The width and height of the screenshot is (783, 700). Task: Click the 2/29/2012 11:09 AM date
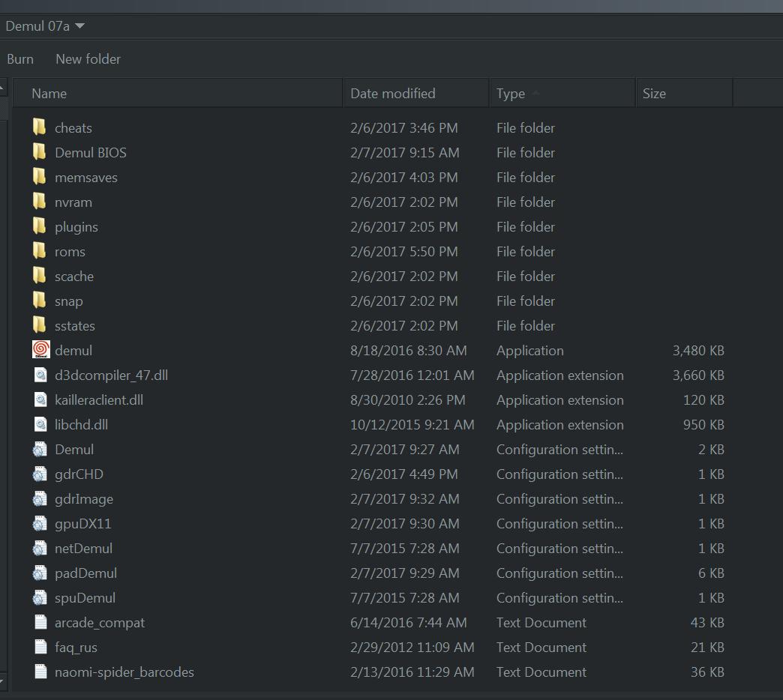click(x=412, y=647)
